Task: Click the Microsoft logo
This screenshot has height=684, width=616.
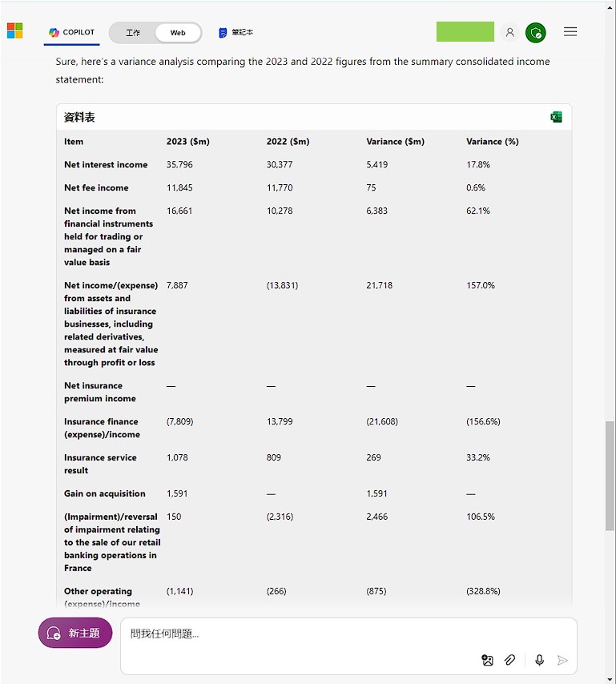Action: click(x=14, y=31)
